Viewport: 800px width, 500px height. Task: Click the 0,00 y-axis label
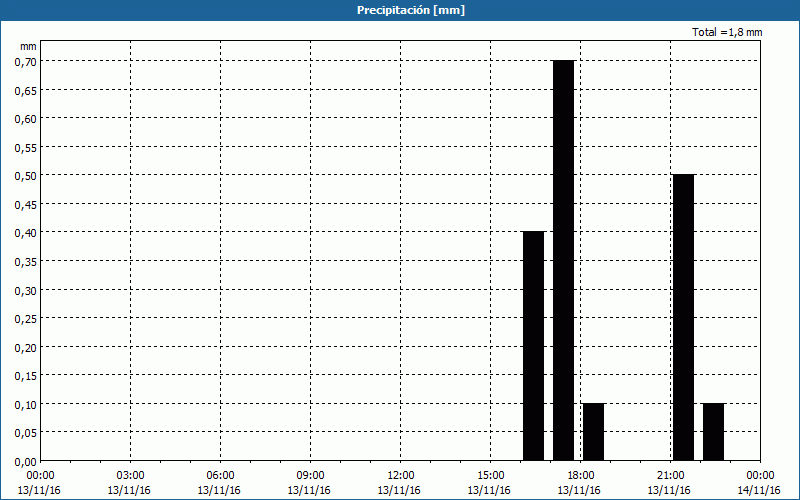pos(25,462)
